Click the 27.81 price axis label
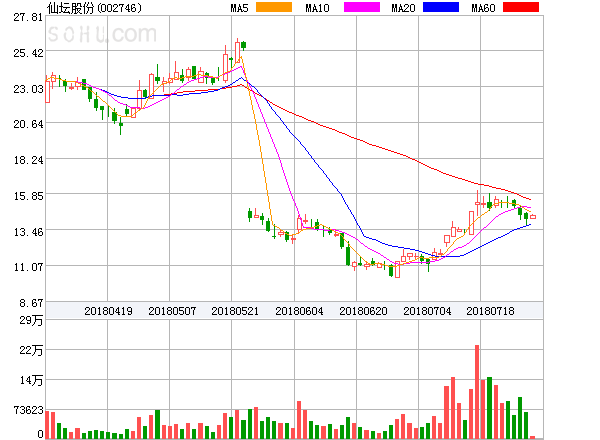Screen dimensions: 600x440 click(28, 17)
